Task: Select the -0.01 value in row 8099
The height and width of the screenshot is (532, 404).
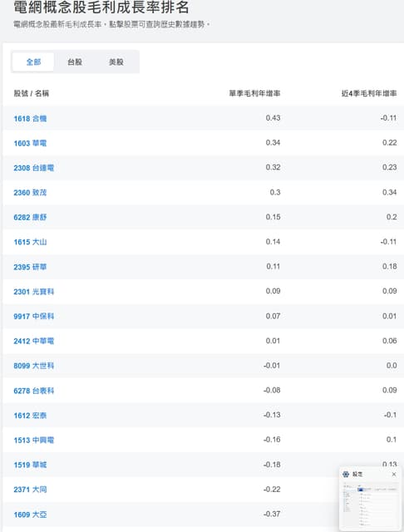Action: 272,366
